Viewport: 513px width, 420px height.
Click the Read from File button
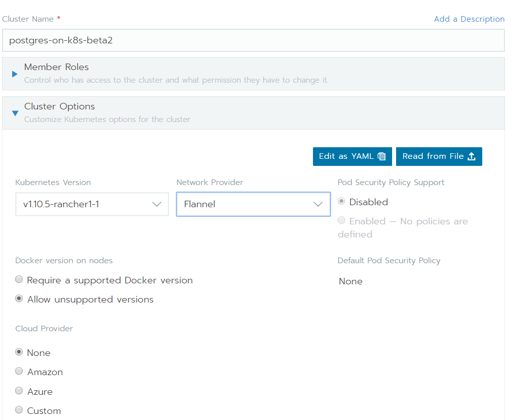pyautogui.click(x=439, y=156)
